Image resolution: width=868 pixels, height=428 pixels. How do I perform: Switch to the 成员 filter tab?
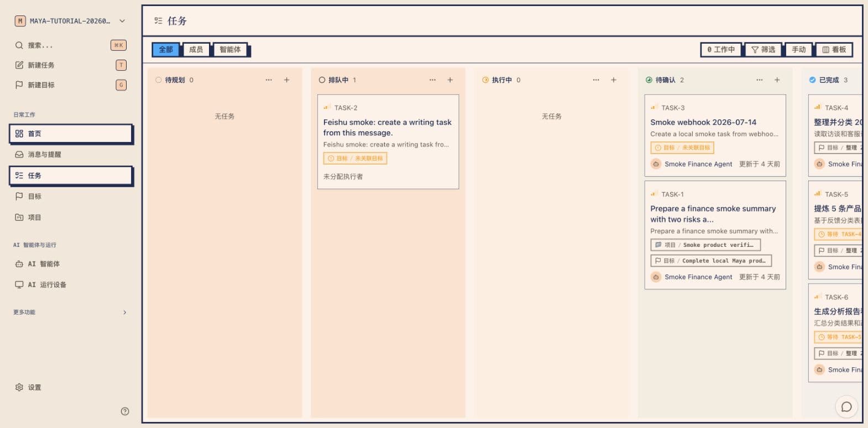click(x=196, y=50)
